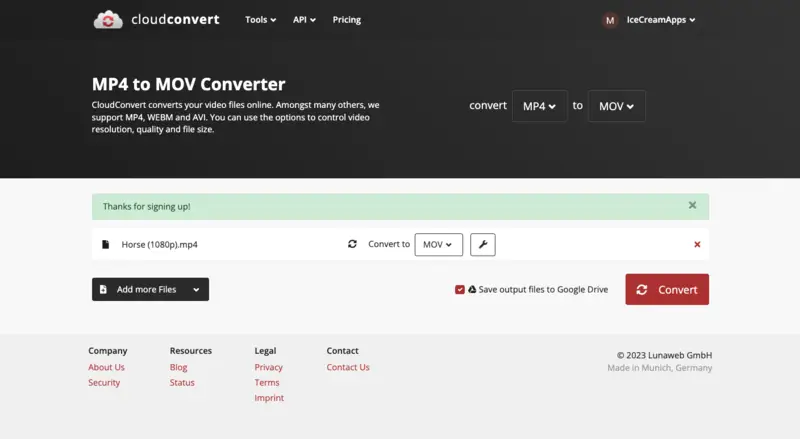Open the Status link
800x439 pixels.
182,382
